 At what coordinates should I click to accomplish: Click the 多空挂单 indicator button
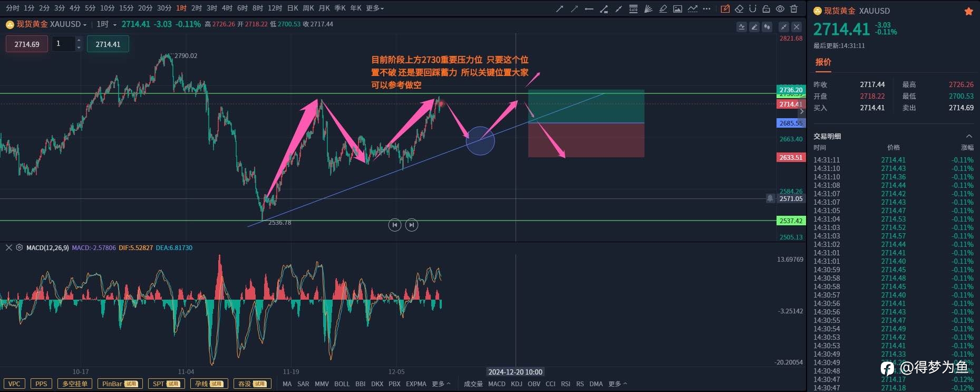(75, 384)
